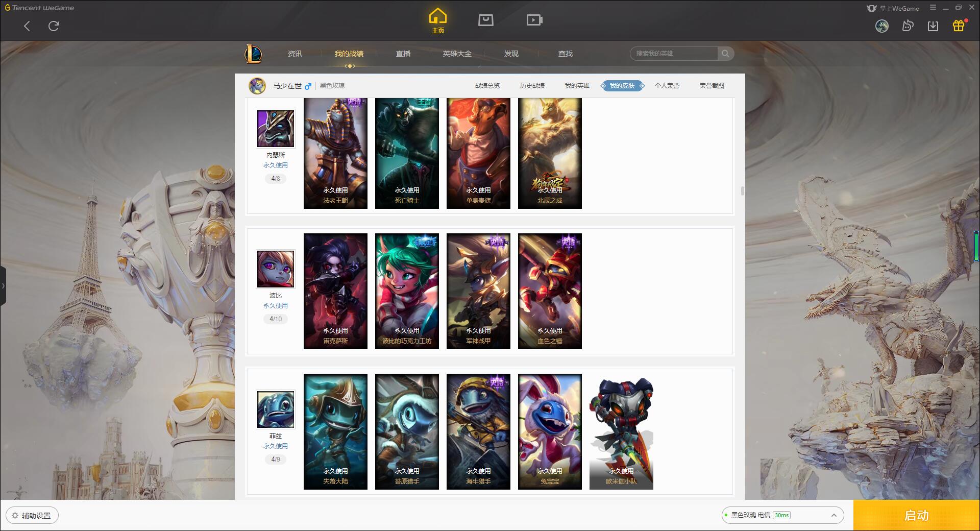The height and width of the screenshot is (531, 980).
Task: Open the 法老王朝 skin card
Action: tap(335, 153)
